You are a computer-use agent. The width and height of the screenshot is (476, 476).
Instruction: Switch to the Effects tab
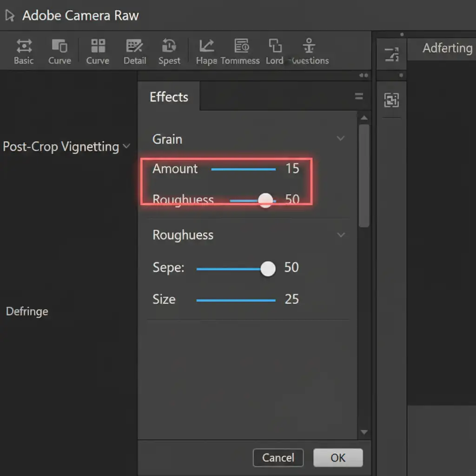(x=169, y=97)
